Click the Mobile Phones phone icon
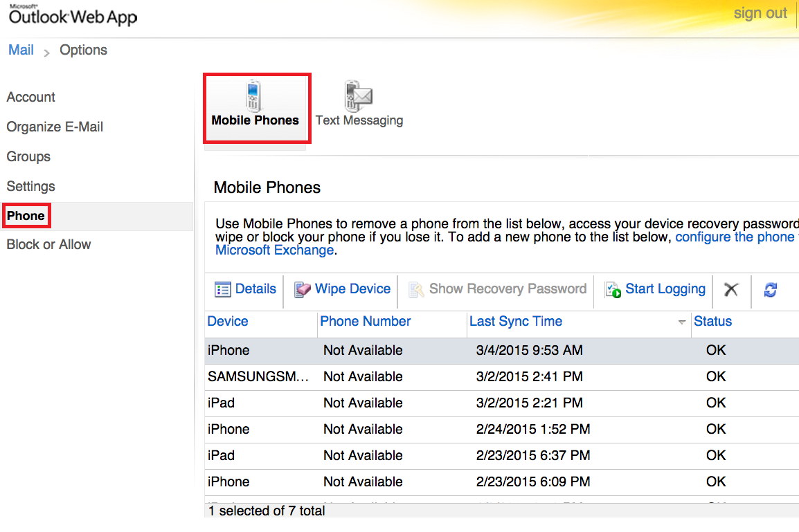Viewport: 799px width, 532px height. (x=253, y=95)
